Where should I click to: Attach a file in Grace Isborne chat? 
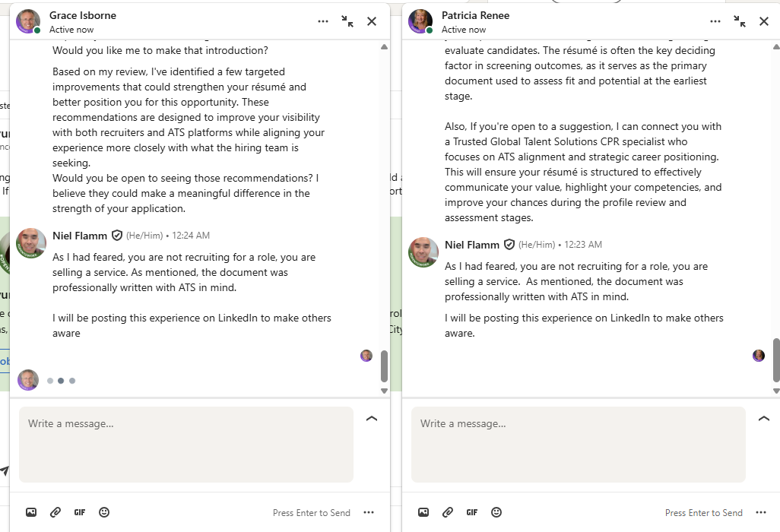coord(55,512)
